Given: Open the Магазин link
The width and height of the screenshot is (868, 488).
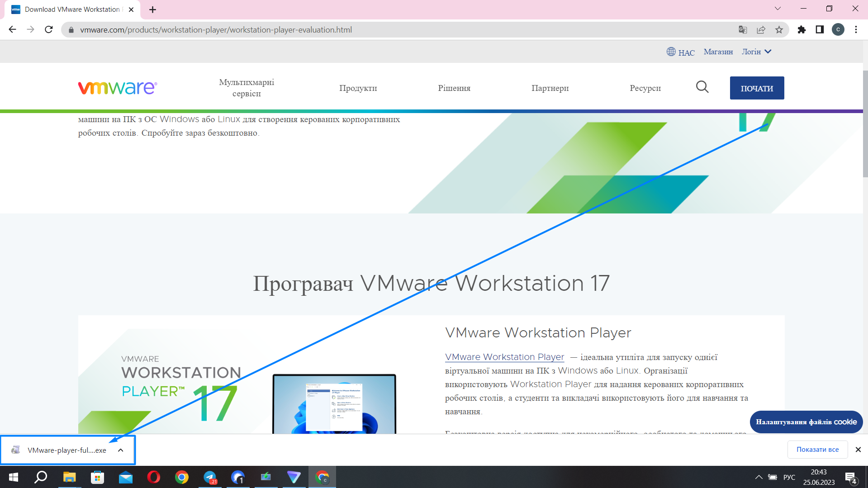Looking at the screenshot, I should pyautogui.click(x=718, y=52).
